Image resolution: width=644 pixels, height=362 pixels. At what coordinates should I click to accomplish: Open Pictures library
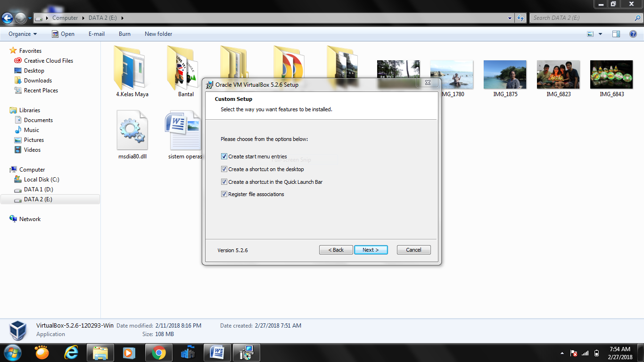tap(34, 140)
